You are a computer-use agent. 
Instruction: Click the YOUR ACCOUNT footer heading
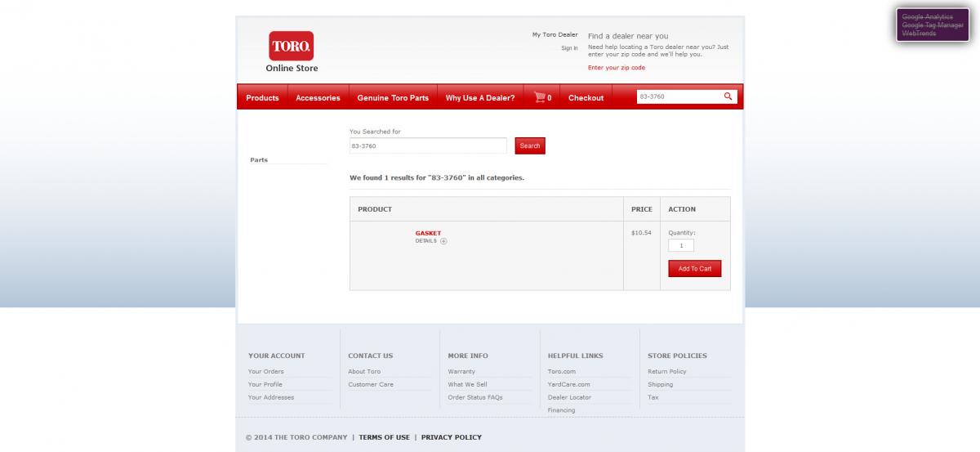click(x=277, y=356)
